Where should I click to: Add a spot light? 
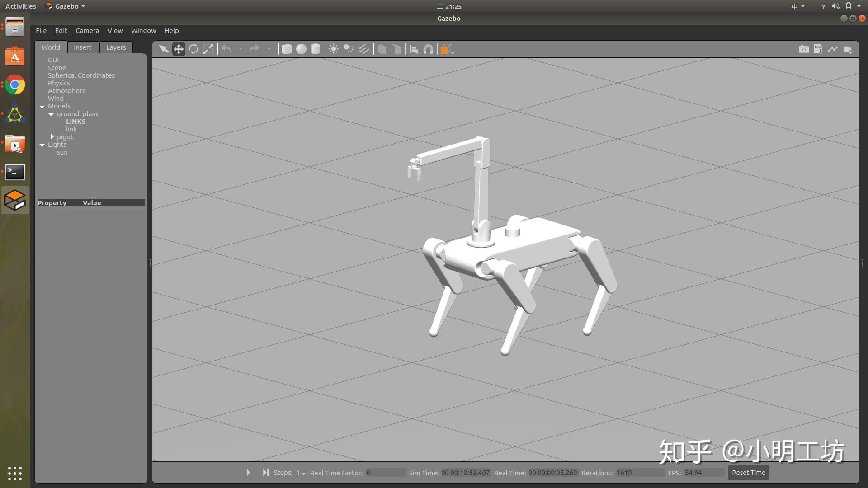(349, 49)
